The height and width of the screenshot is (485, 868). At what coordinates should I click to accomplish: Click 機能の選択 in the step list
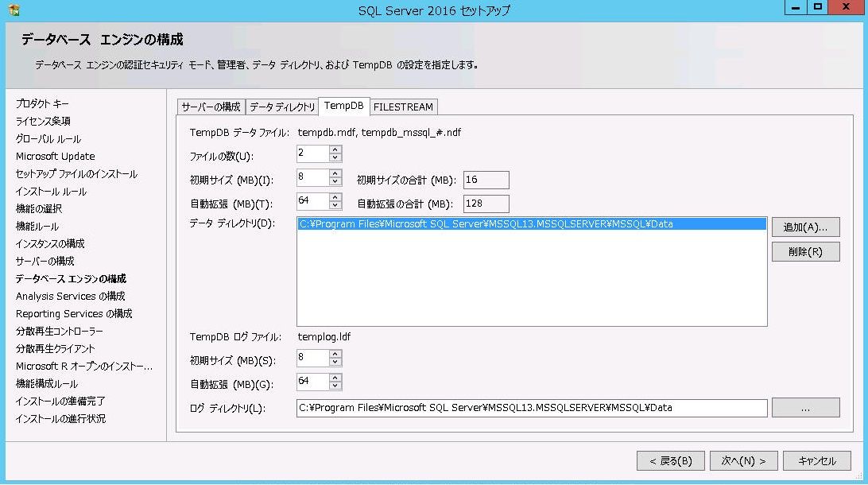(39, 209)
